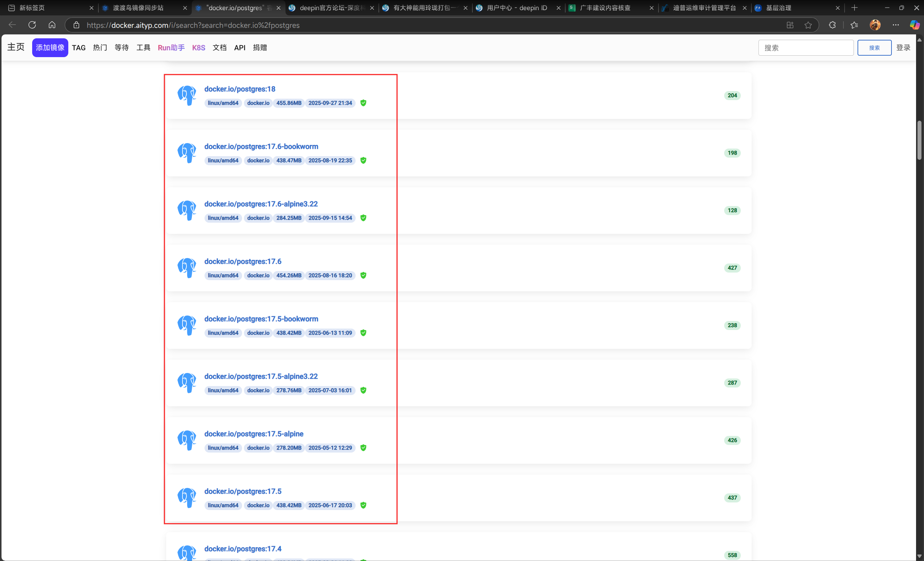Screen dimensions: 924x561
Task: Click the green shield of postgres:17.6-bookworm
Action: [364, 160]
